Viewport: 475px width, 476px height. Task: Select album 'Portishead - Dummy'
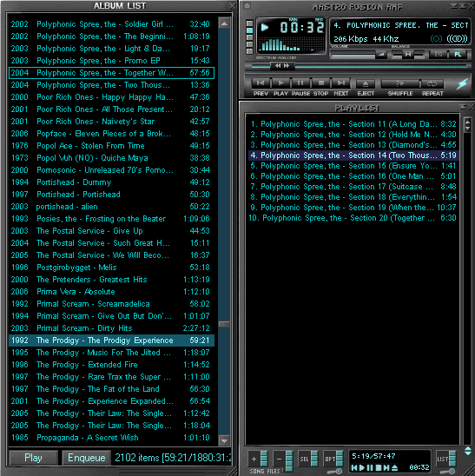coord(111,182)
